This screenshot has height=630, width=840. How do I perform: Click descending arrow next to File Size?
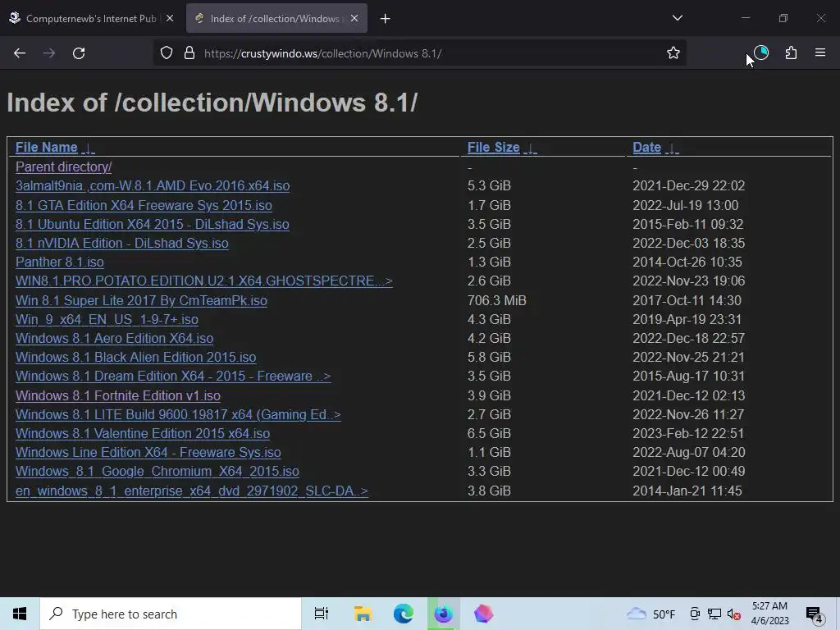(x=530, y=148)
